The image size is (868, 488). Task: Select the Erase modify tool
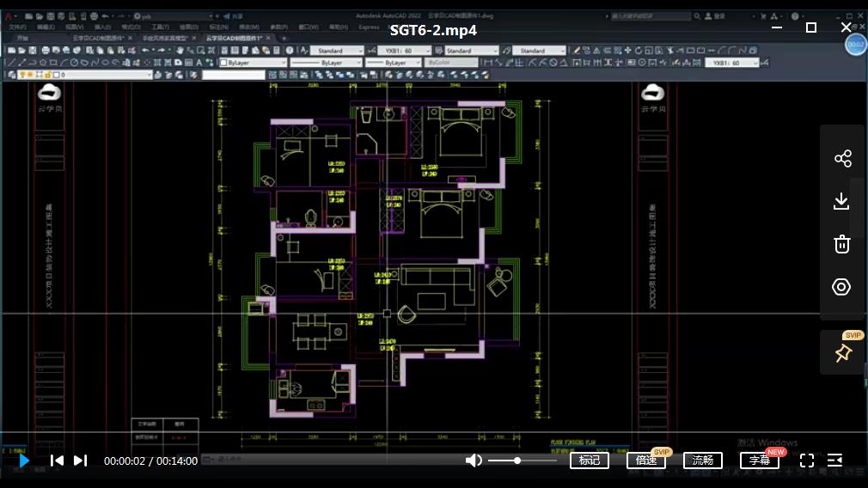pyautogui.click(x=577, y=51)
